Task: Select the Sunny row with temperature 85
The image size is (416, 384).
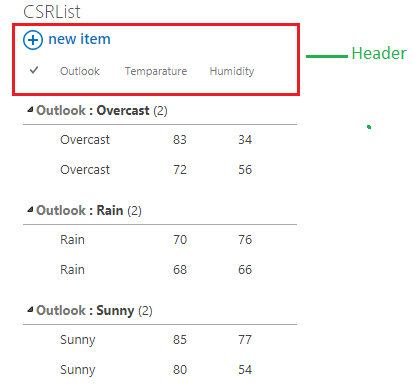Action: [x=160, y=340]
